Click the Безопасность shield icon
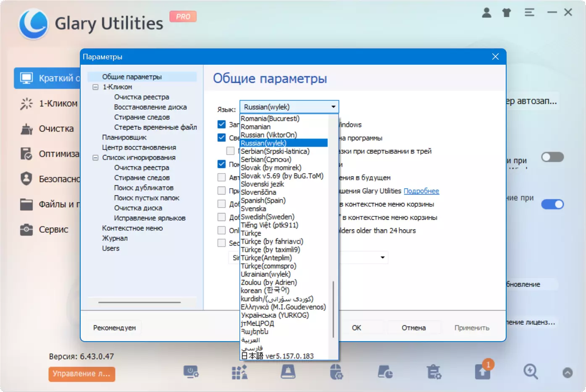 point(26,179)
